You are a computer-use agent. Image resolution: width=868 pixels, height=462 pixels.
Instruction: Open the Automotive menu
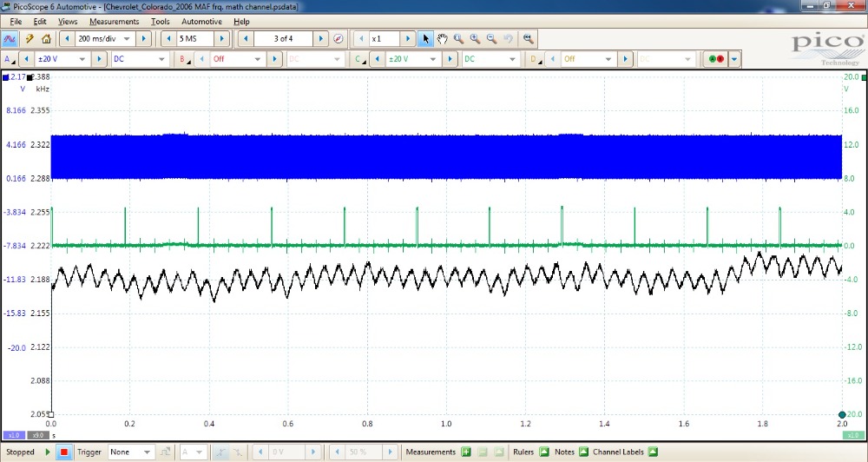click(x=201, y=21)
